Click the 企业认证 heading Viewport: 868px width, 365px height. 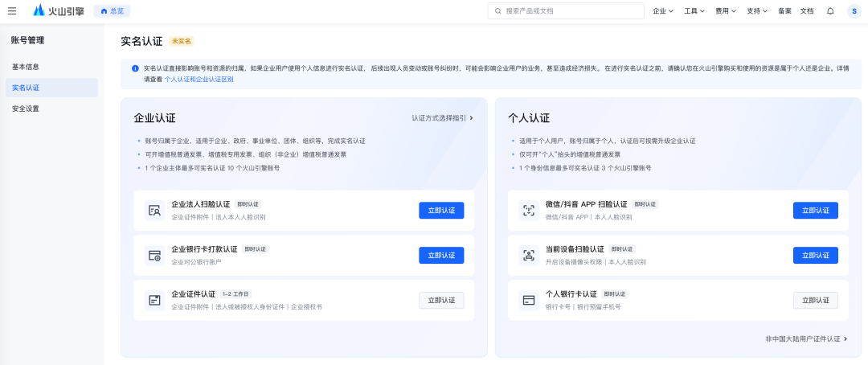(155, 118)
